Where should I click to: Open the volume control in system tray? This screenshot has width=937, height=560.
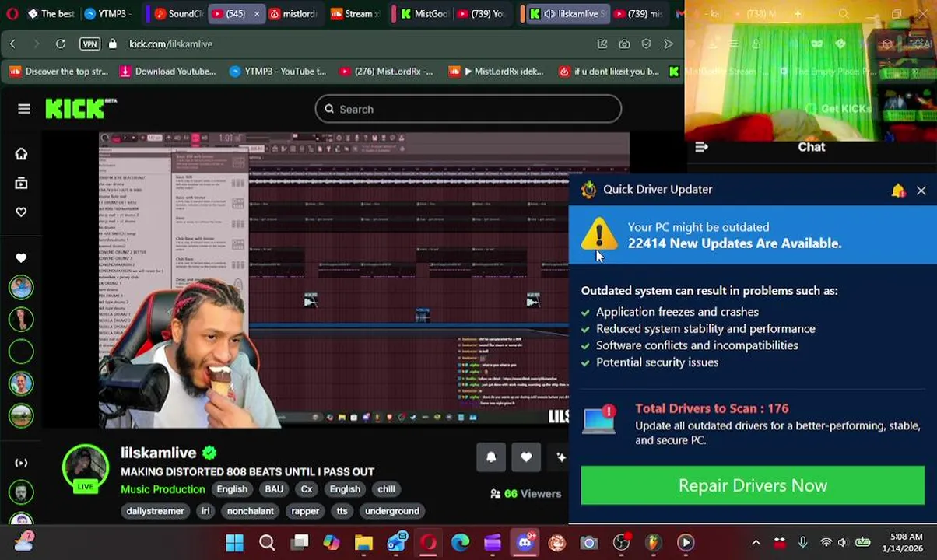tap(842, 542)
